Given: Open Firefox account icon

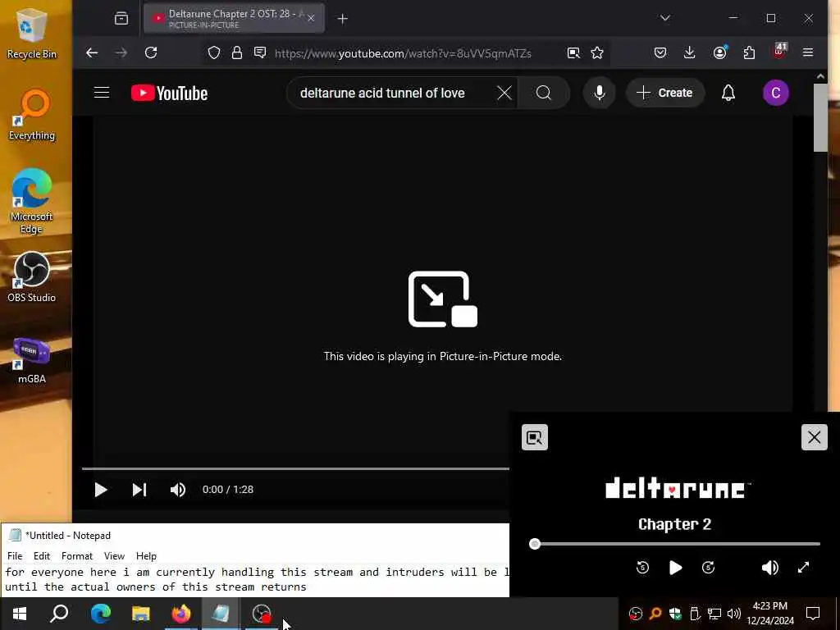Looking at the screenshot, I should pos(719,52).
